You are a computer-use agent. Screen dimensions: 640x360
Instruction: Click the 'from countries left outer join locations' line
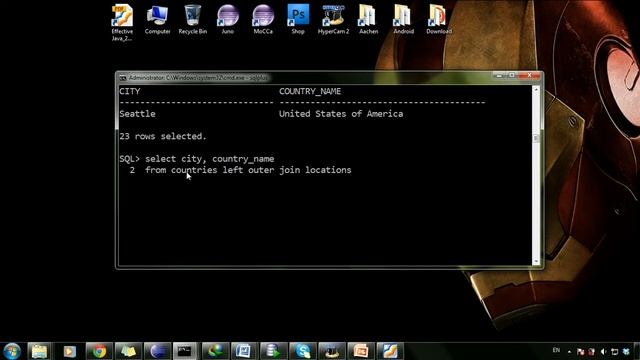click(x=248, y=170)
